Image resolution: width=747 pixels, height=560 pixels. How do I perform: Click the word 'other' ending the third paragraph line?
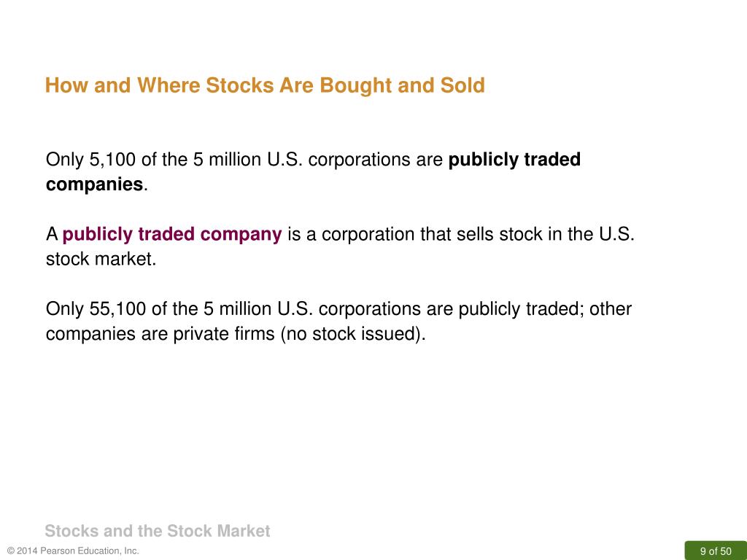[611, 309]
